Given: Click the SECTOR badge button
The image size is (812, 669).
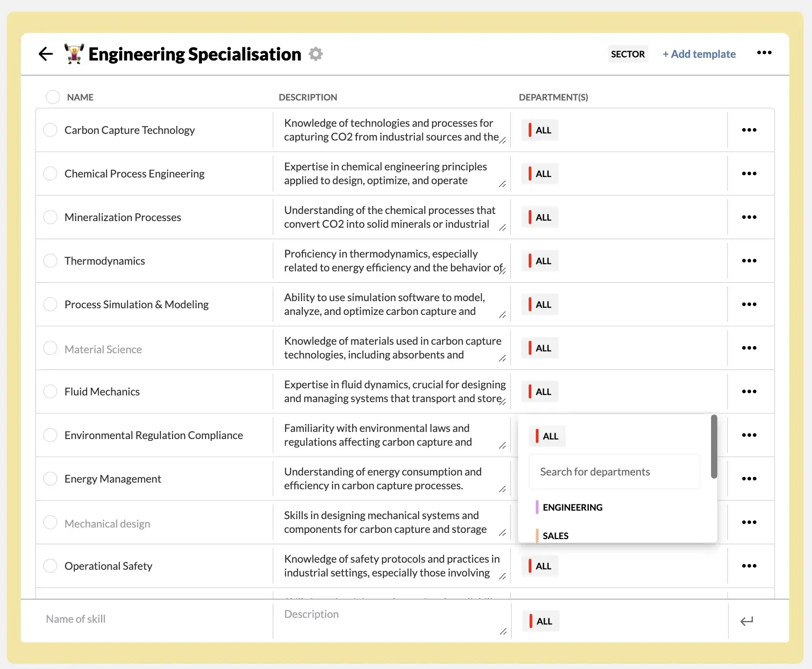Looking at the screenshot, I should point(628,54).
